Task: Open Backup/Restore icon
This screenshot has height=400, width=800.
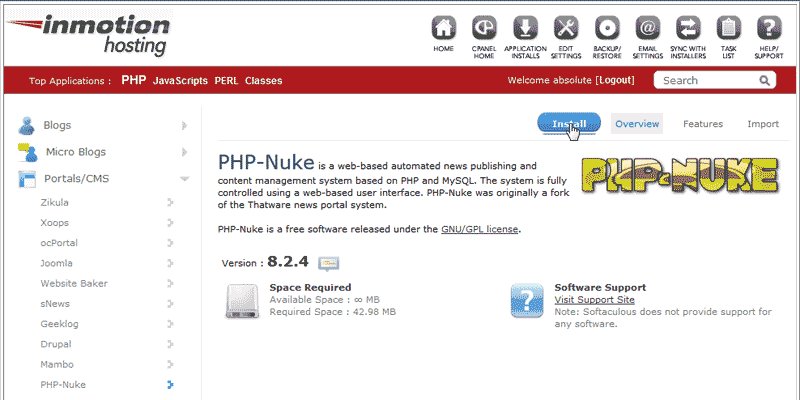Action: tap(607, 28)
